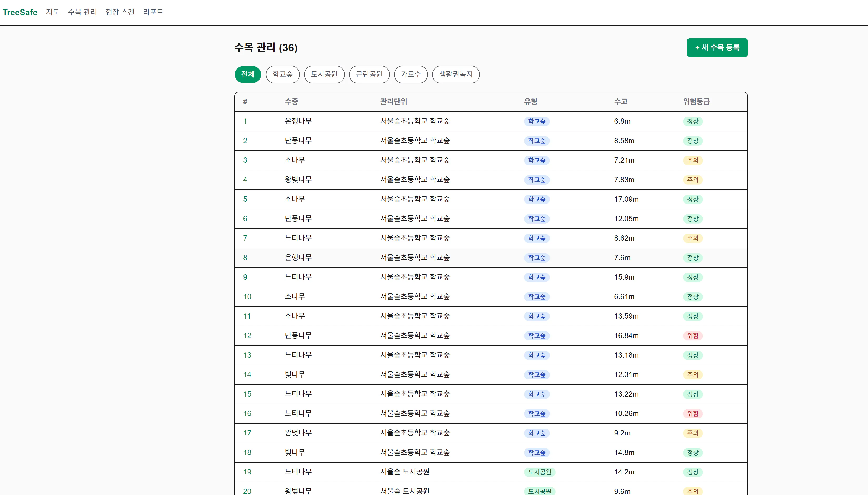Switch to 현장 스캔 in navigation
868x495 pixels.
point(120,12)
